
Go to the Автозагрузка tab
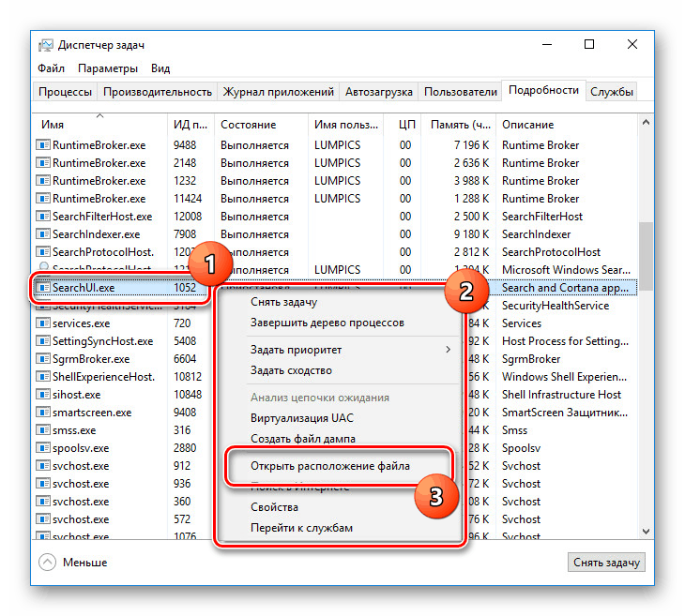click(379, 92)
